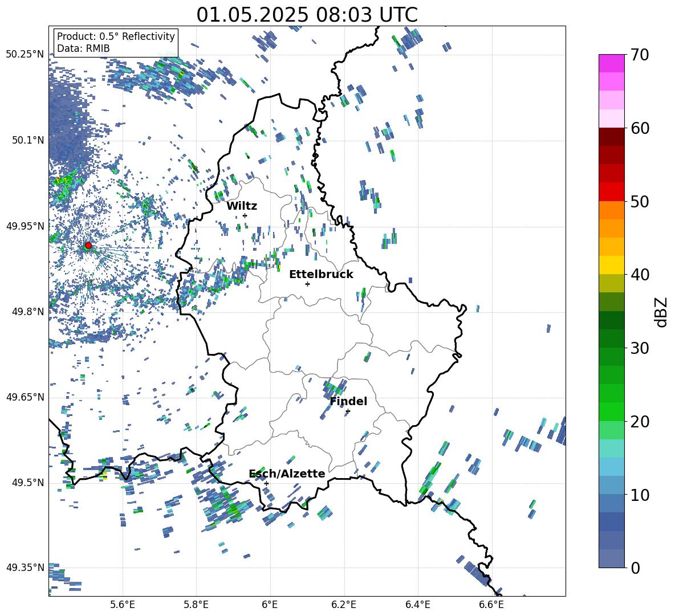Click the title date 01.05.2025 08:03 UTC
Image resolution: width=675 pixels, height=616 pixels.
[307, 15]
